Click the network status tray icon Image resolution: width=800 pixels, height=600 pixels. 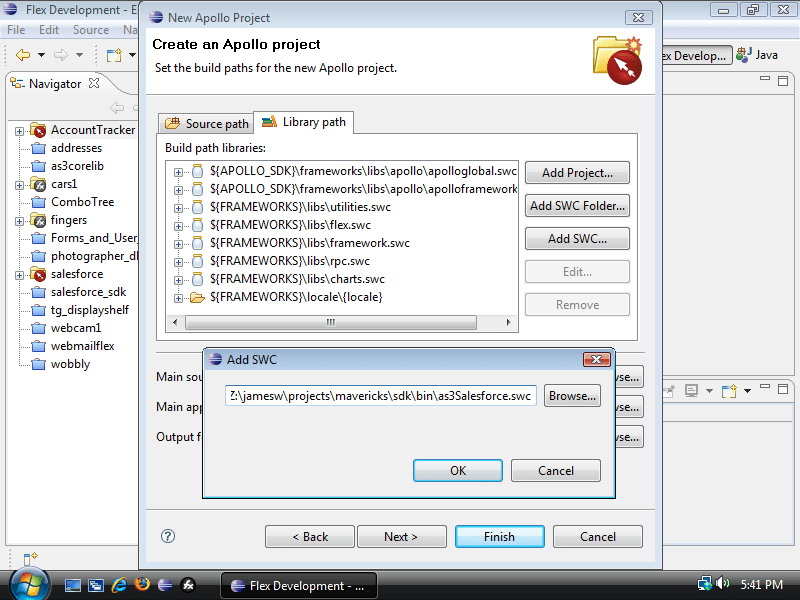point(703,583)
